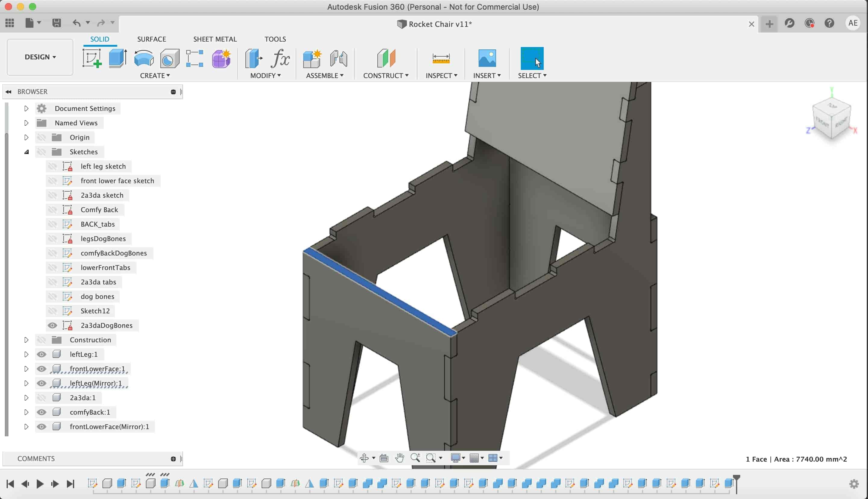Collapse the Sketches folder

[x=26, y=152]
